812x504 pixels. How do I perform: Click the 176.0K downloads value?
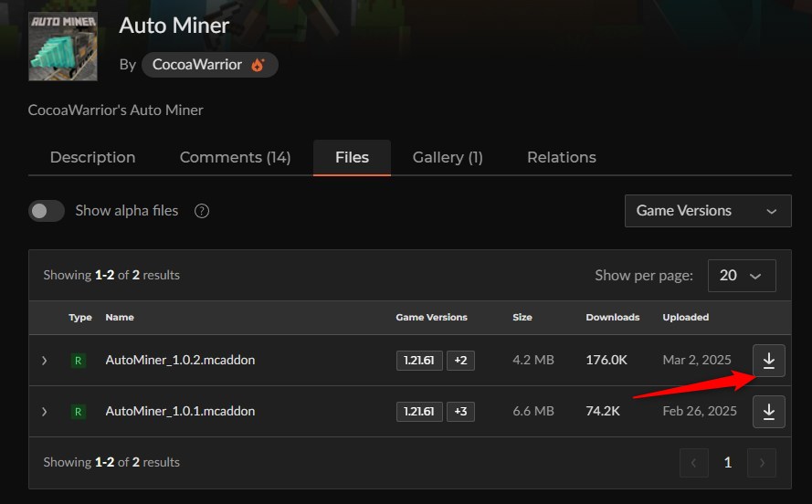coord(606,360)
